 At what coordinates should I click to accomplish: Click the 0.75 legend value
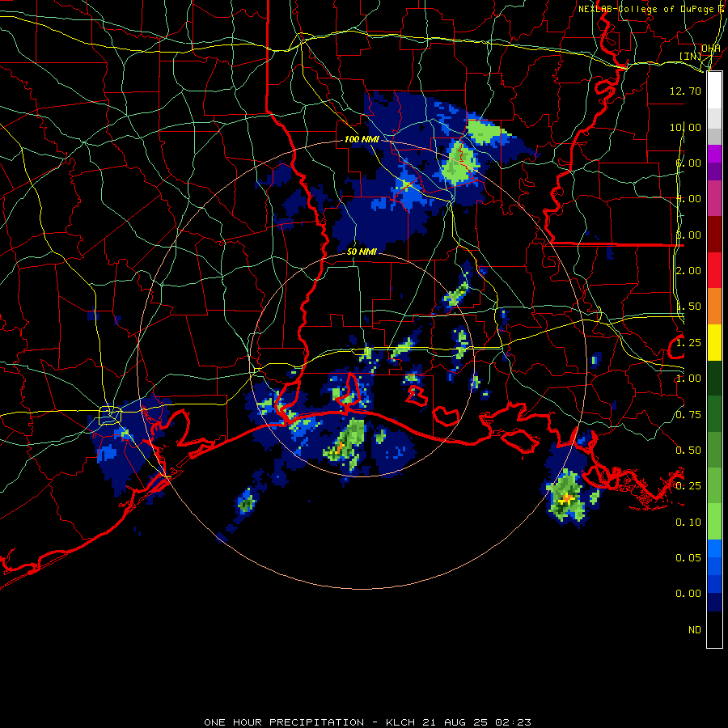(688, 415)
